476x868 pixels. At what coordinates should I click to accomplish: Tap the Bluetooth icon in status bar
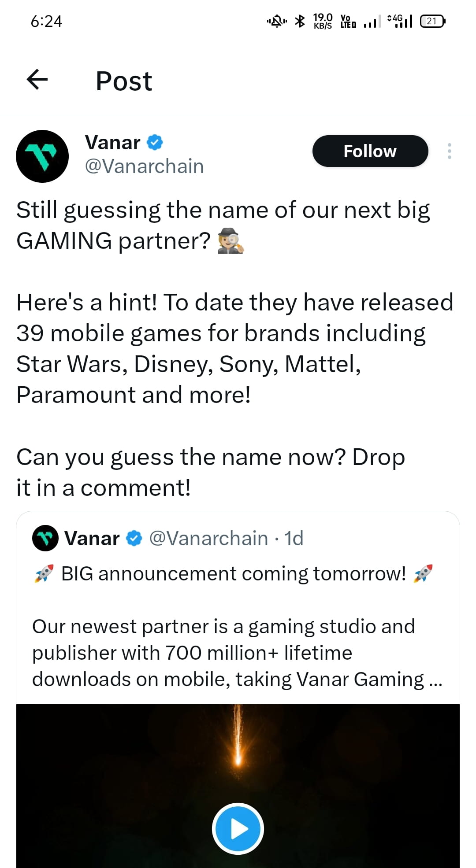pos(300,21)
